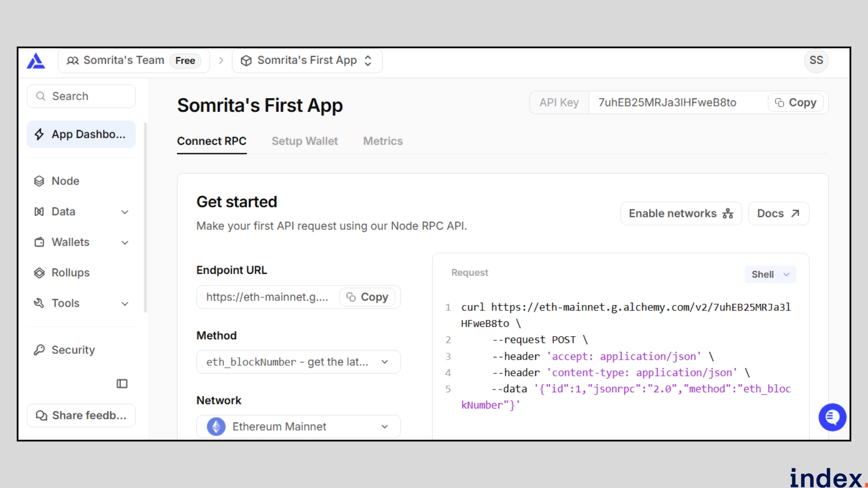The image size is (868, 488).
Task: Toggle the sidebar collapse panel icon
Action: 122,384
